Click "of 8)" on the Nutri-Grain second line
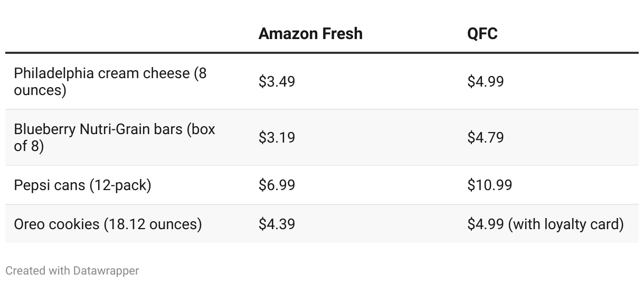This screenshot has width=644, height=283. (29, 146)
